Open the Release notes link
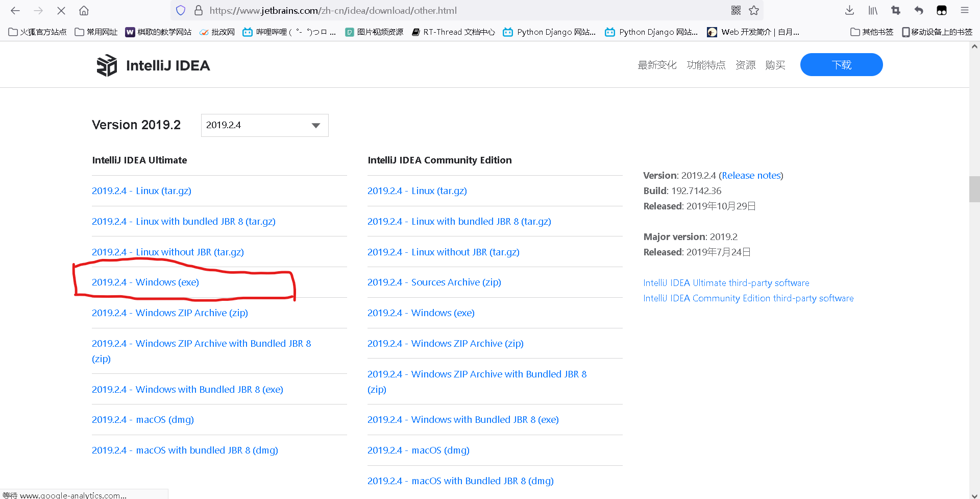980x499 pixels. pos(751,175)
